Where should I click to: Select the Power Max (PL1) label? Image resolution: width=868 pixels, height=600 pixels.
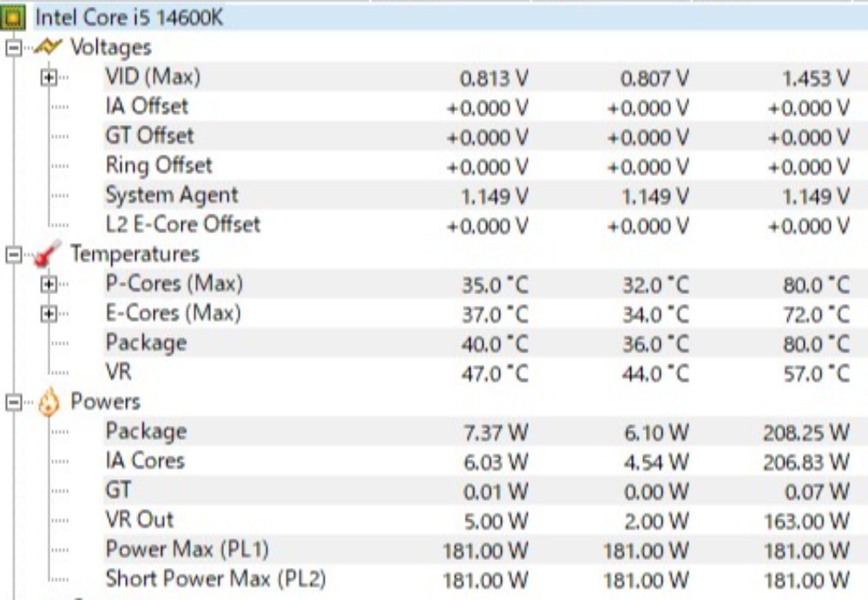pyautogui.click(x=187, y=549)
